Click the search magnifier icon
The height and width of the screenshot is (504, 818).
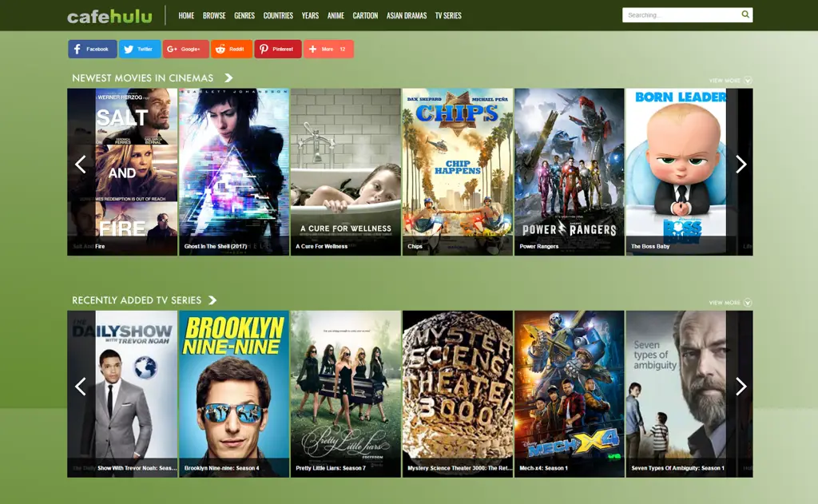point(745,14)
